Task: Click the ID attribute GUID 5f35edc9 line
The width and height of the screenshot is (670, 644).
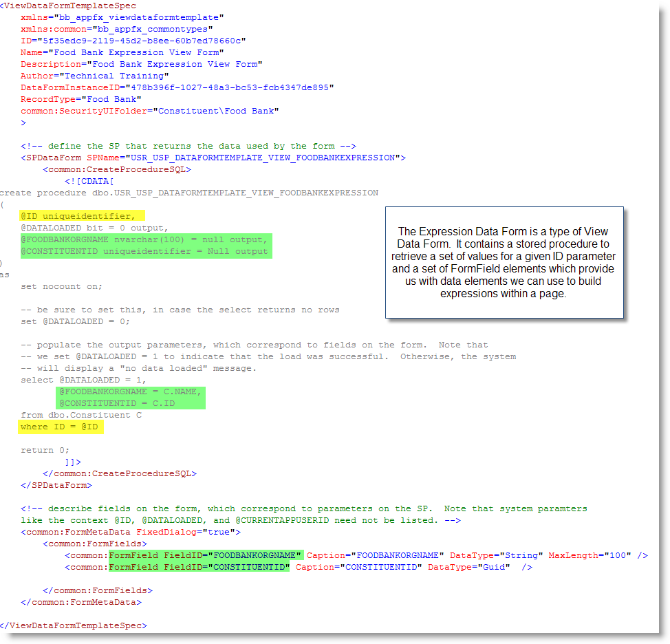Action: (133, 41)
